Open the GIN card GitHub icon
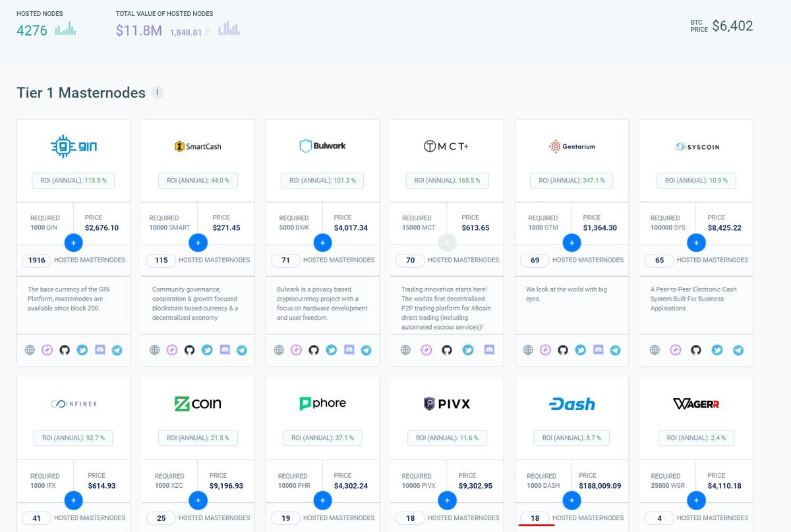Image resolution: width=791 pixels, height=532 pixels. pos(65,351)
